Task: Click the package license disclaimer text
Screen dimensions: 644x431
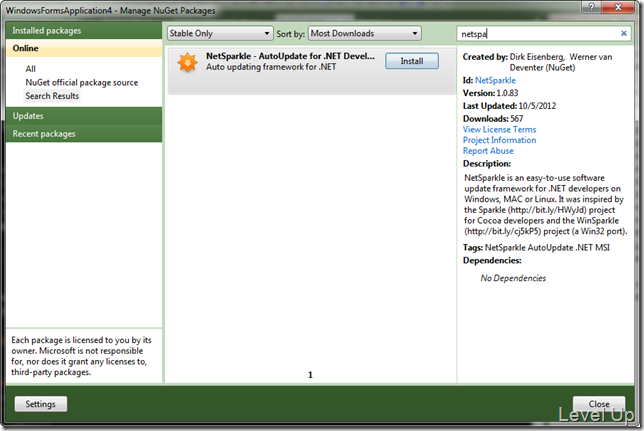Action: click(x=81, y=356)
